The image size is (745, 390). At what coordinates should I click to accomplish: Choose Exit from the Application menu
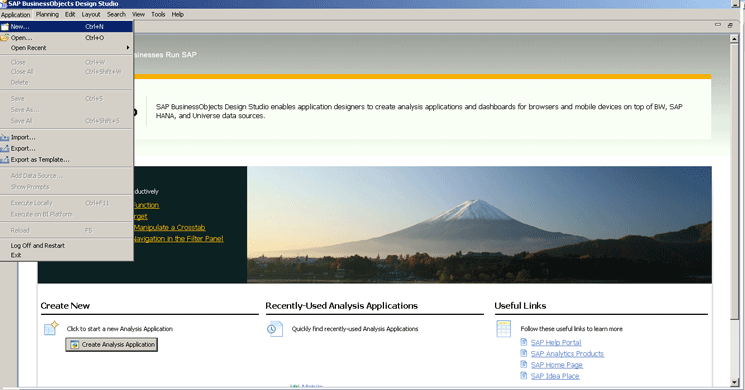tap(67, 255)
